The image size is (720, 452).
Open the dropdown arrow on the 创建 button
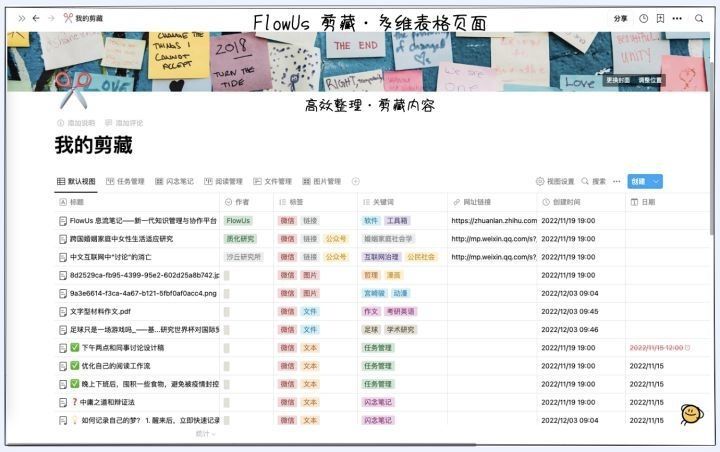657,181
